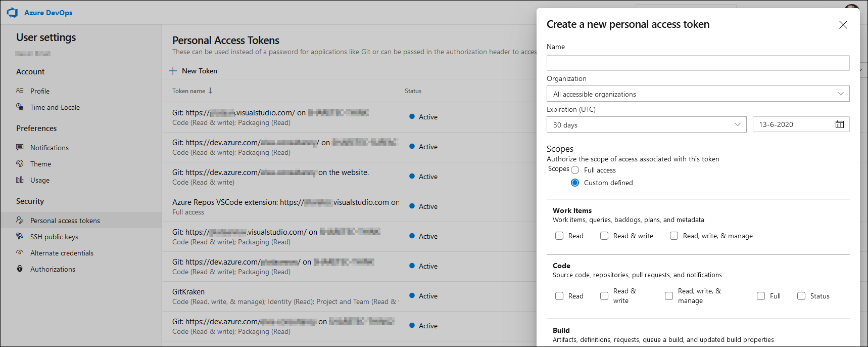The width and height of the screenshot is (868, 347).
Task: Click the Usage chart icon
Action: point(20,180)
